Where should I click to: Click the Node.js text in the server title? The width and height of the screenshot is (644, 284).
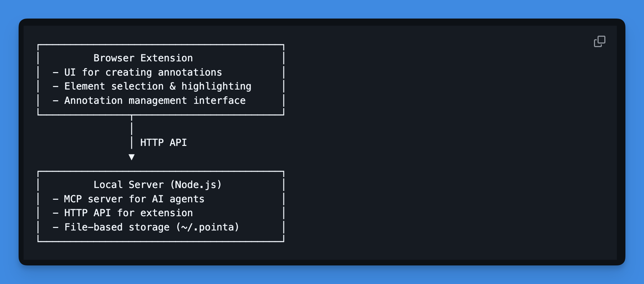pos(197,184)
